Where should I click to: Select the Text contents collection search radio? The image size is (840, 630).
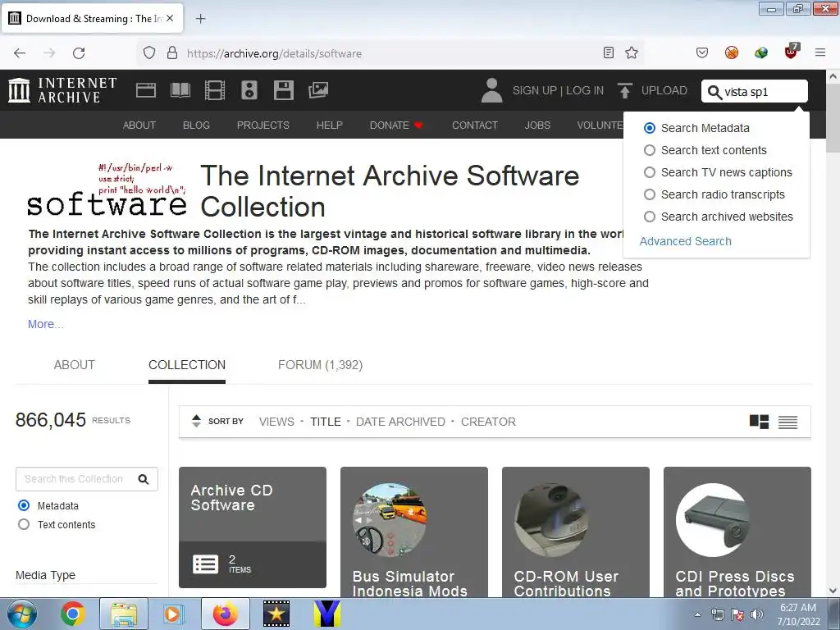24,524
